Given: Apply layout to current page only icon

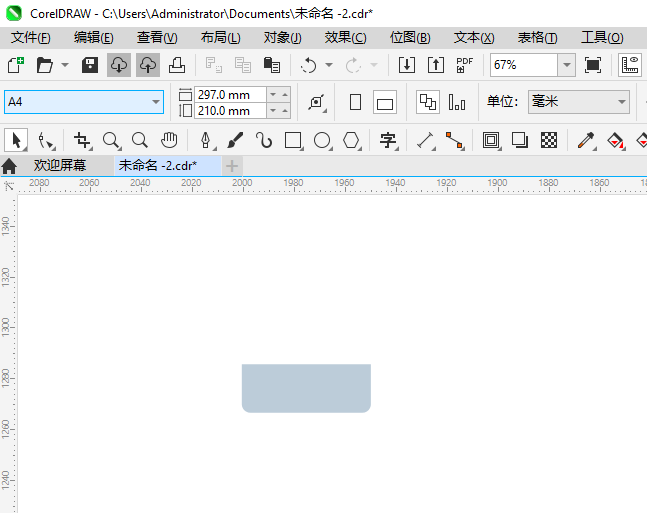Looking at the screenshot, I should 457,102.
